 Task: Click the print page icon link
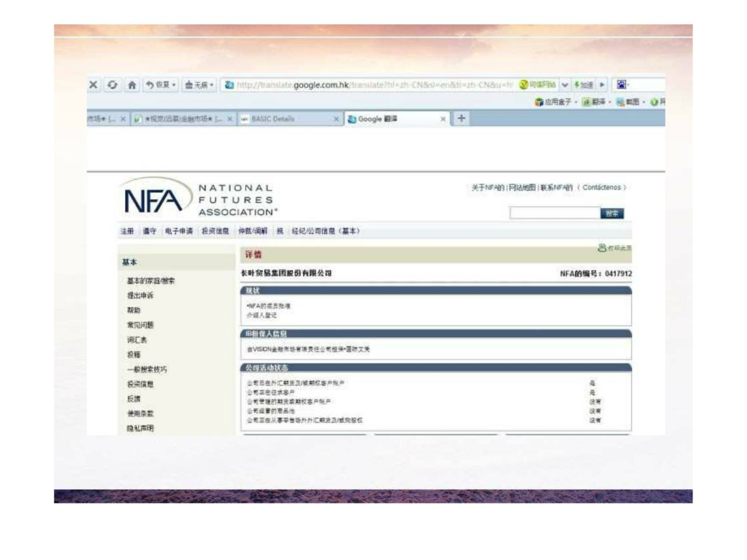pos(615,248)
